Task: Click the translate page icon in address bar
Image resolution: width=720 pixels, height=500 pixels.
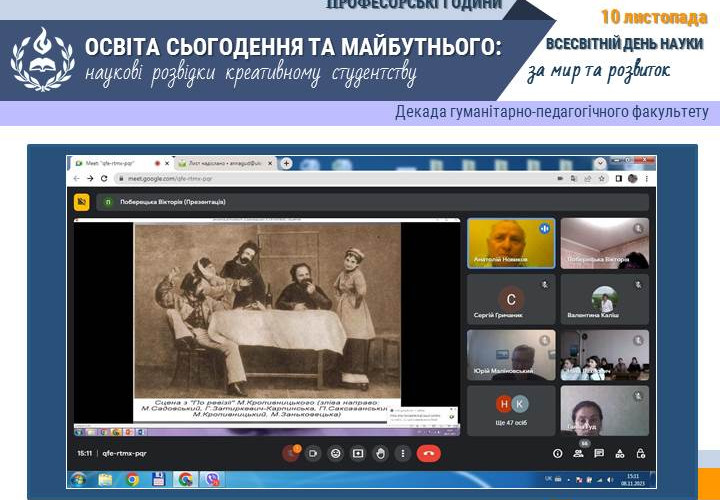Action: coord(574,179)
